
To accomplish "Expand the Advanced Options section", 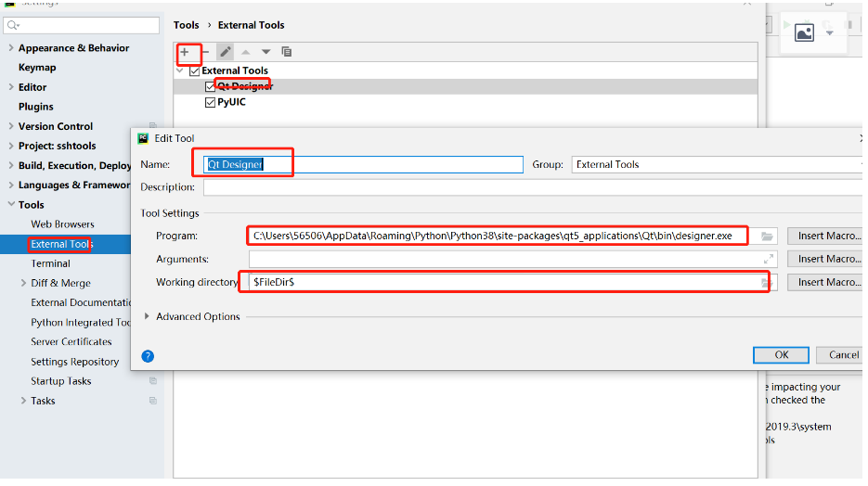I will tap(149, 317).
